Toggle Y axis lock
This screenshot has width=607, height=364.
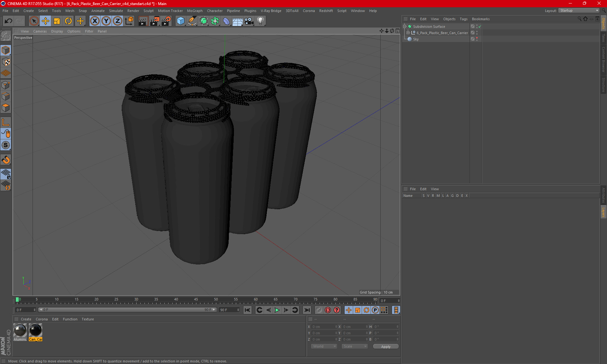click(x=106, y=21)
